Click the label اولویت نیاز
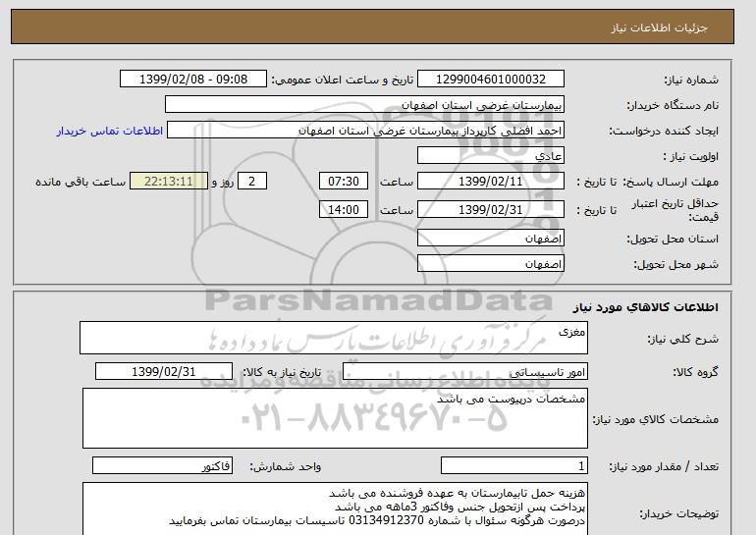 coord(691,156)
